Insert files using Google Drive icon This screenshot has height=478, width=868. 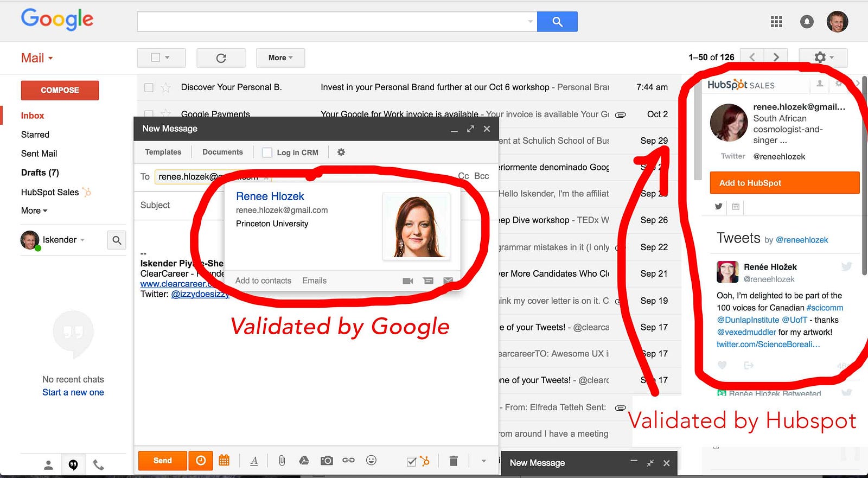[x=304, y=461]
